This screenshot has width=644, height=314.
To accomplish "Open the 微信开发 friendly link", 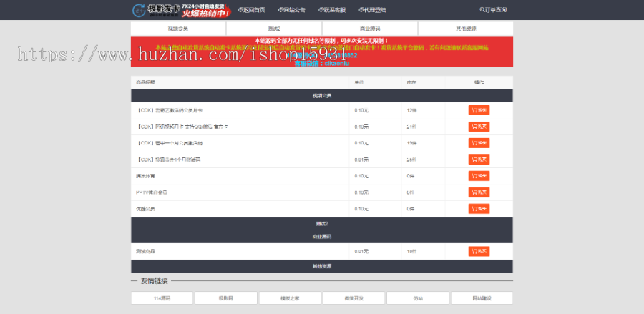I will pos(353,298).
